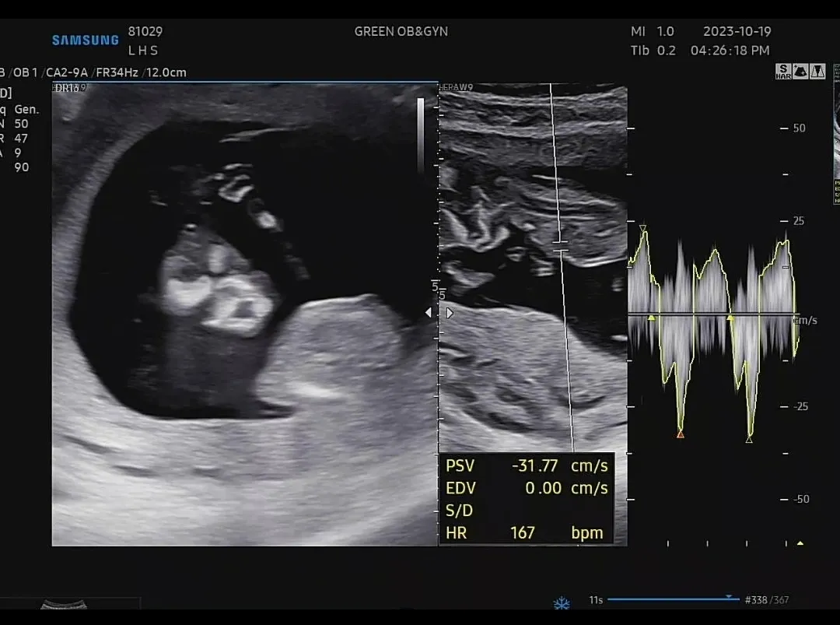Click the time 04:26:18 PM
The height and width of the screenshot is (625, 840).
tap(730, 51)
